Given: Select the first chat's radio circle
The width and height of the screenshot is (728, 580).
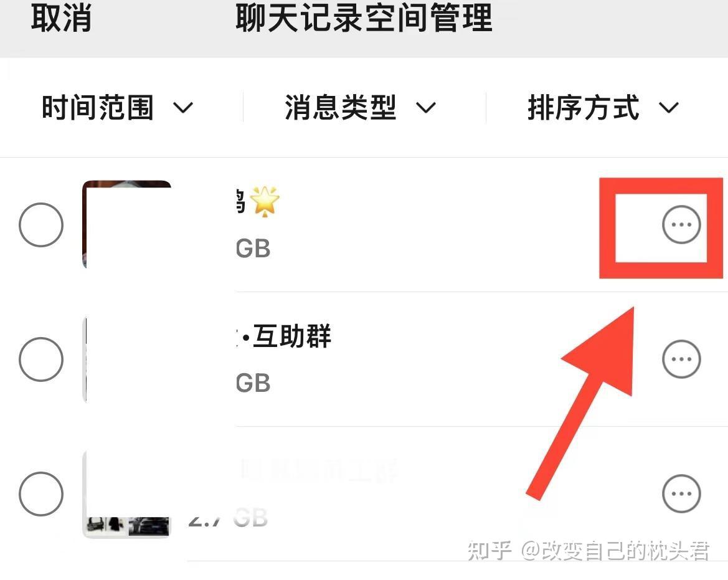Looking at the screenshot, I should 41,225.
